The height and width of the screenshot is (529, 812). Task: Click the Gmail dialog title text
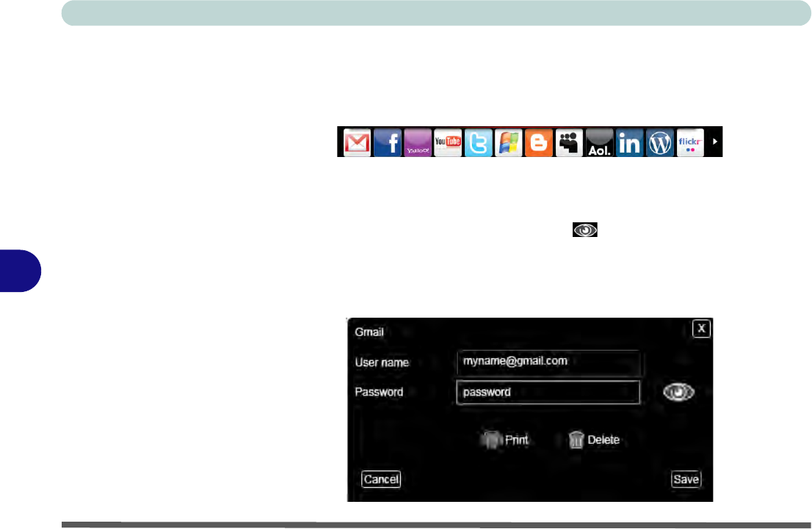369,332
